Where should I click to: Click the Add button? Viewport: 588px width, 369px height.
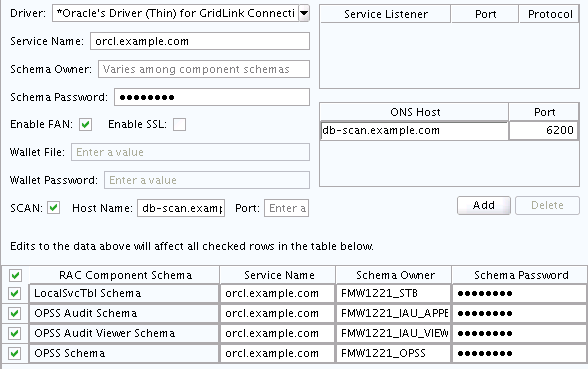pyautogui.click(x=484, y=205)
